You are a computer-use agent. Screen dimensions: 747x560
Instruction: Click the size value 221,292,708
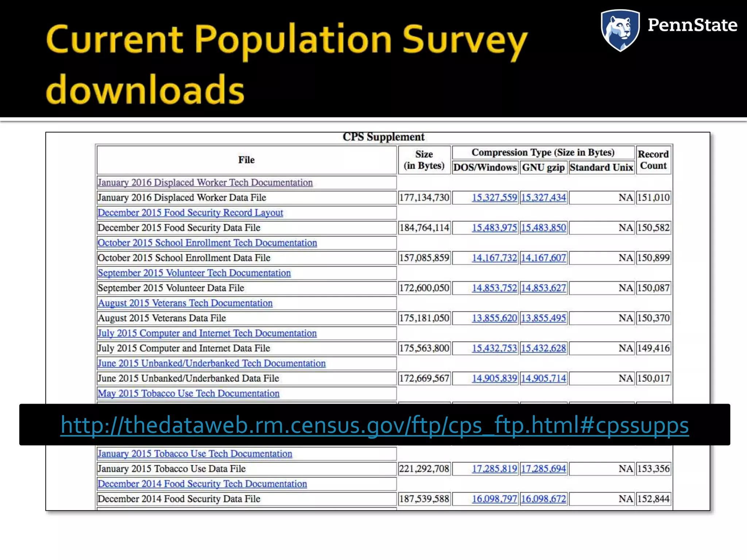pos(424,469)
